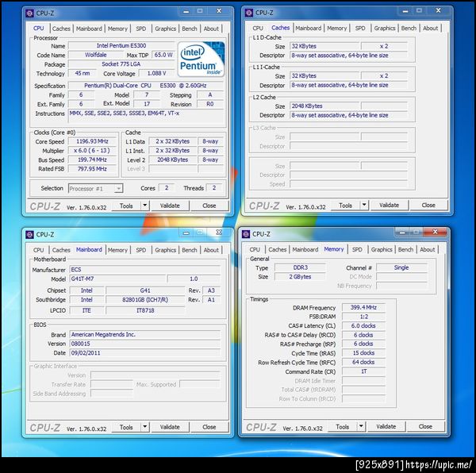
Task: Click the 09/02/2011 BIOS date field
Action: point(145,353)
